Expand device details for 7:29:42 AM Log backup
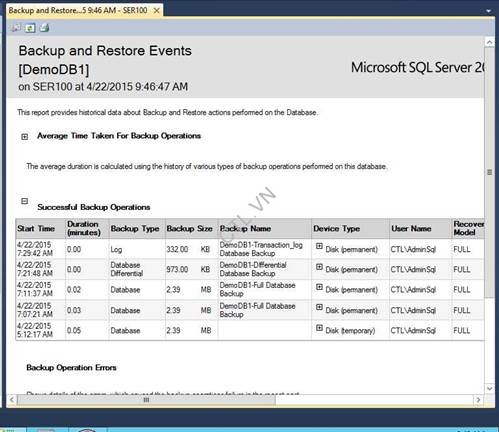 pos(319,246)
